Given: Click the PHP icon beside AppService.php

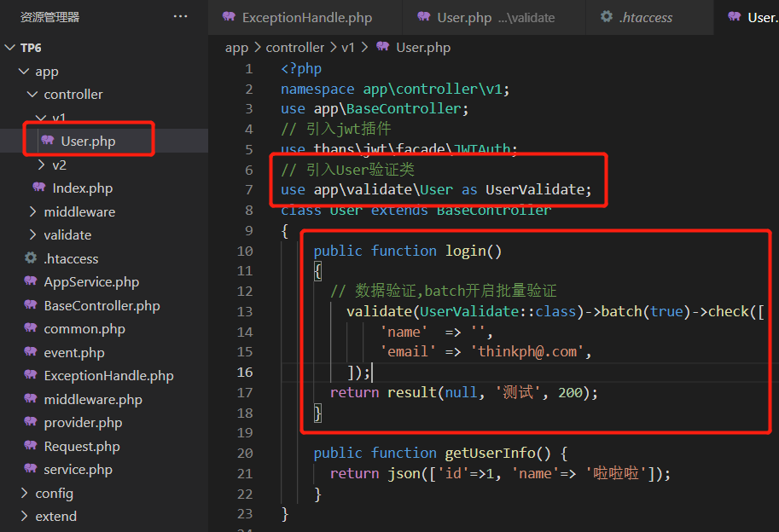Looking at the screenshot, I should (x=31, y=282).
